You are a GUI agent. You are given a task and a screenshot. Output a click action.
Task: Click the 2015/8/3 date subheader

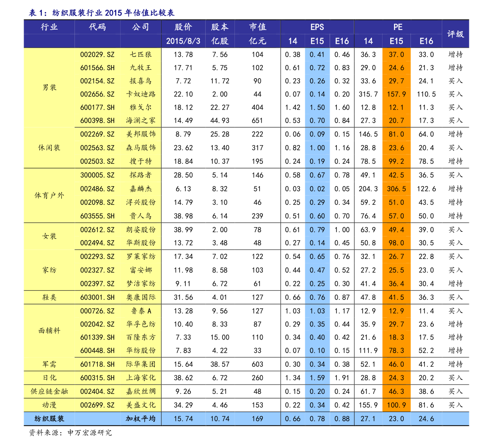pos(183,41)
